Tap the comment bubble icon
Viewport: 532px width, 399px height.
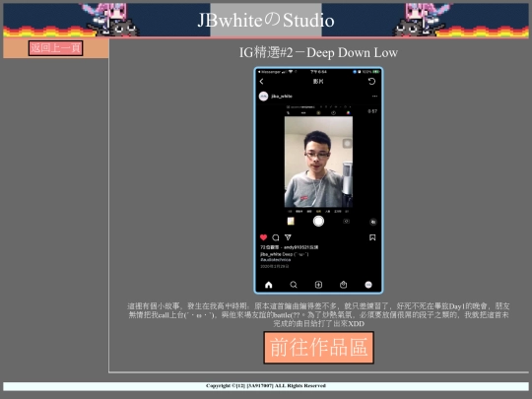(x=276, y=237)
